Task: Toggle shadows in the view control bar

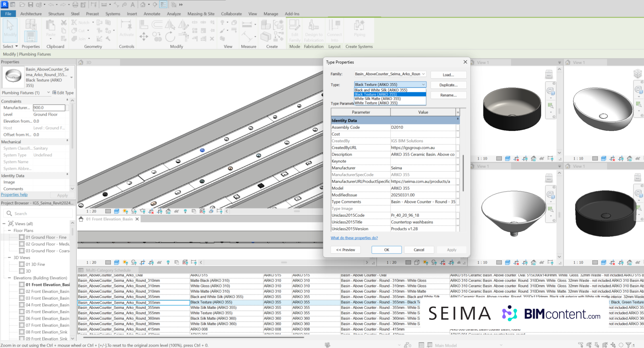Action: click(134, 211)
